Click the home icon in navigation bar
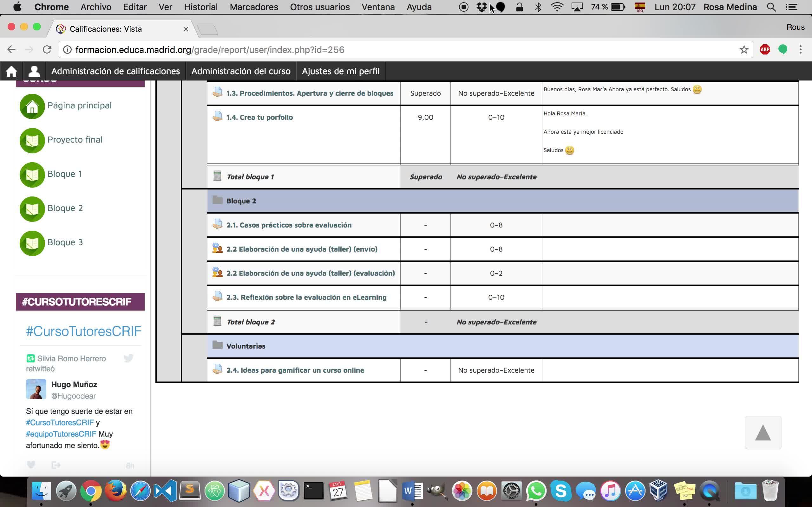Screen dimensions: 812x507 click(x=11, y=71)
